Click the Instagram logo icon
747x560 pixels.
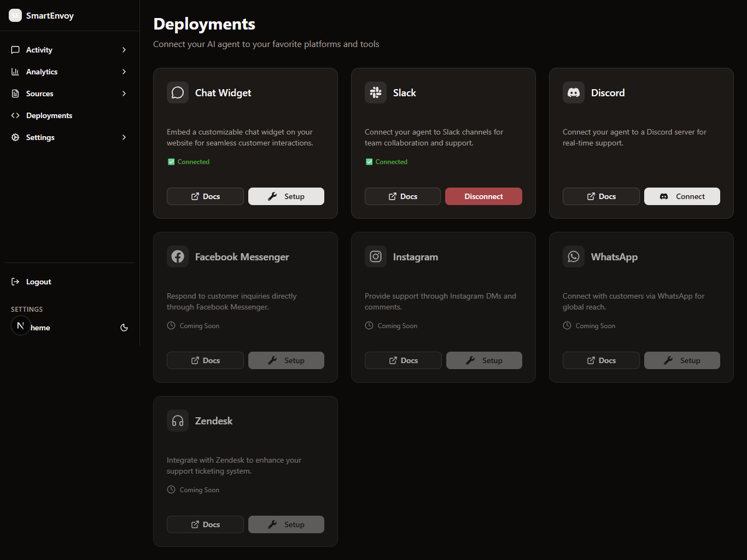tap(376, 256)
